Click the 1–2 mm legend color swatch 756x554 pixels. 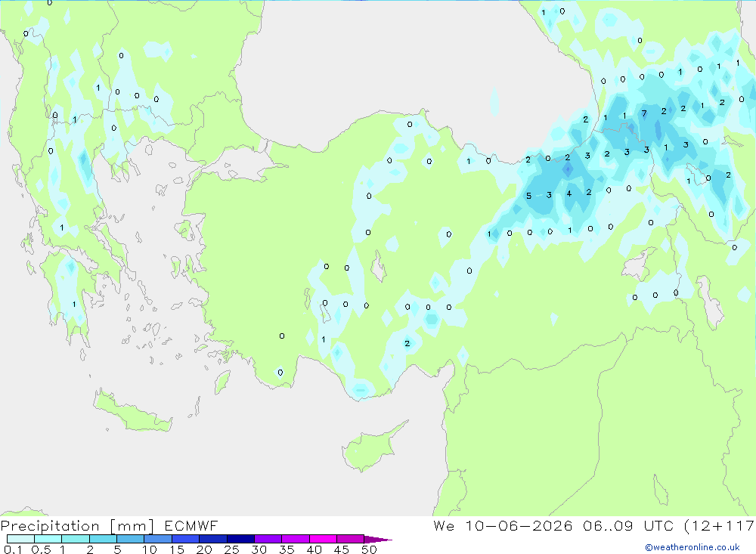point(76,539)
